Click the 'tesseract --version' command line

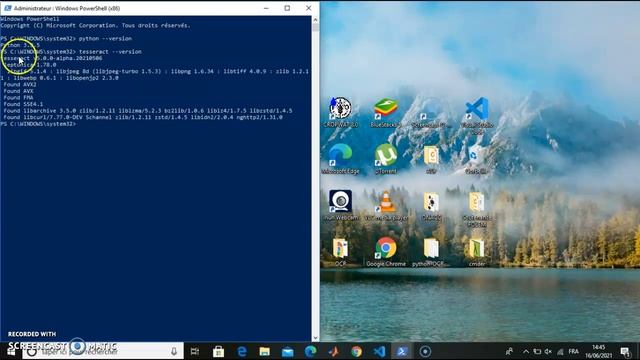coord(71,52)
